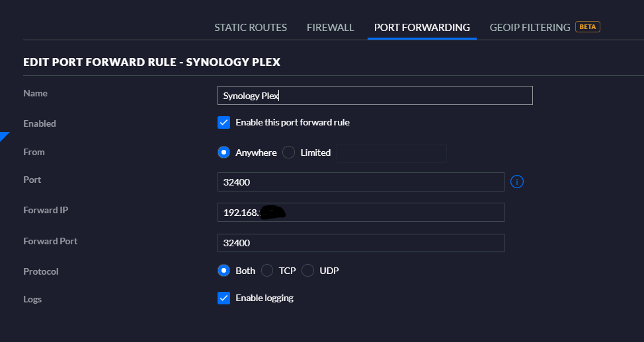The height and width of the screenshot is (342, 644).
Task: Uncheck 'Enable this port forward rule' checkbox
Action: [223, 122]
